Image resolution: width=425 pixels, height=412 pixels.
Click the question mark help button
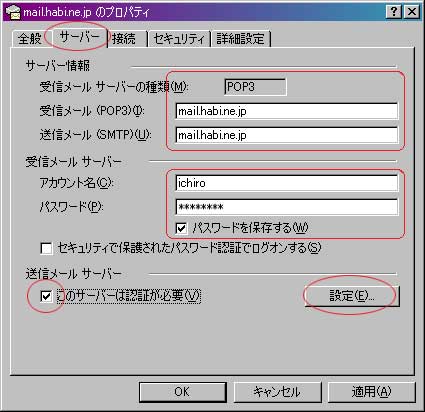[394, 12]
